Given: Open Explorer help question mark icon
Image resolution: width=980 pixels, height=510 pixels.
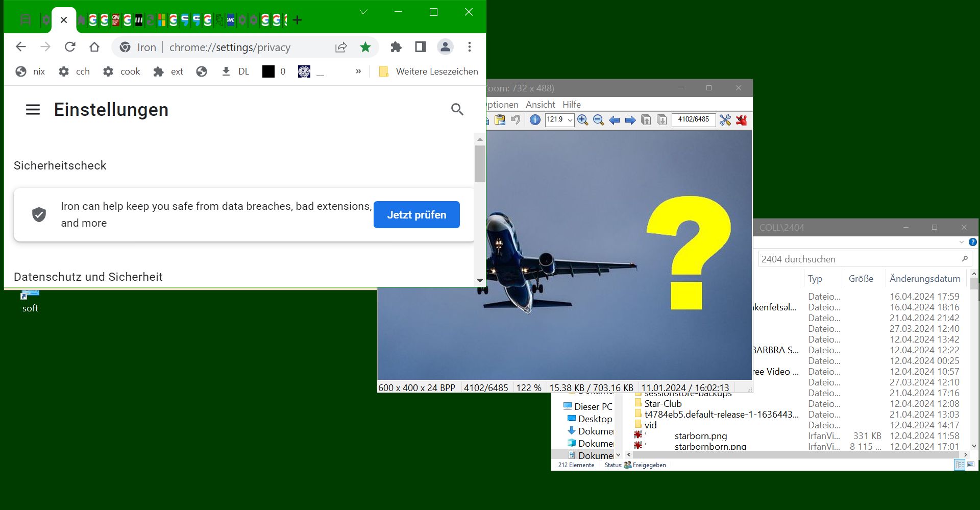Looking at the screenshot, I should click(973, 242).
